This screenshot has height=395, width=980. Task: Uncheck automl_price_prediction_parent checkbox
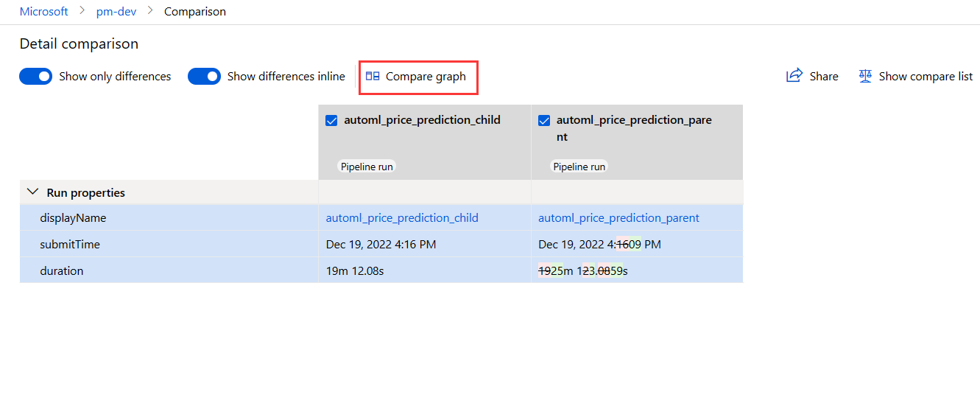pos(544,120)
